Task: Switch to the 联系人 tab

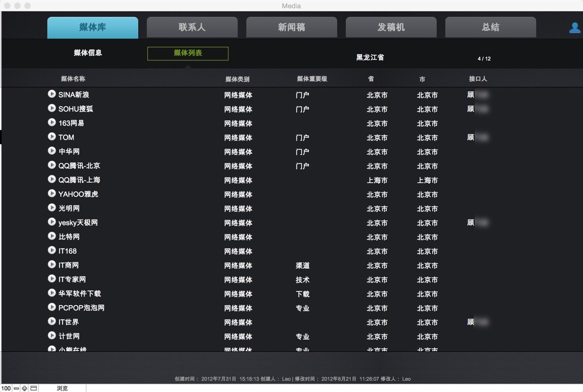Action: pos(192,27)
